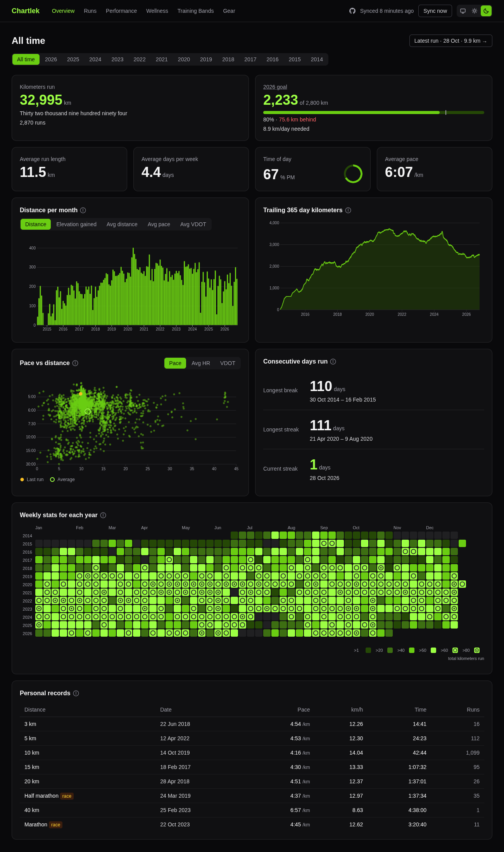Click the 2026 goal progress bar
Image resolution: width=504 pixels, height=852 pixels.
coord(374,113)
